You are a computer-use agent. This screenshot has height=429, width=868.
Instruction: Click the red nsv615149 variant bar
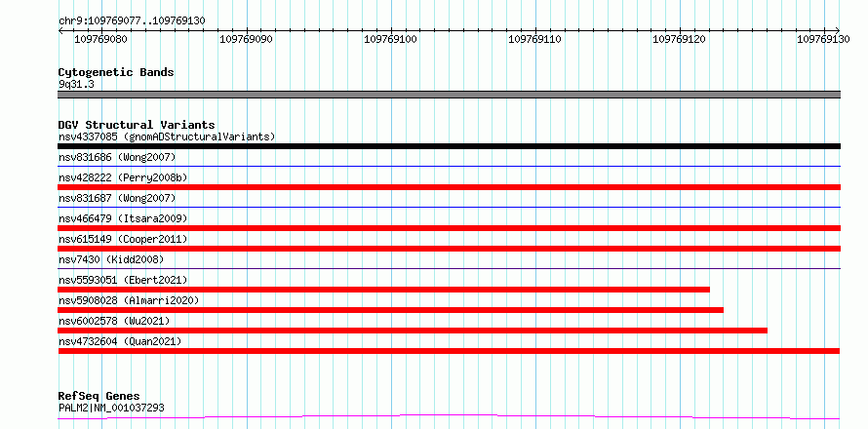pyautogui.click(x=449, y=249)
